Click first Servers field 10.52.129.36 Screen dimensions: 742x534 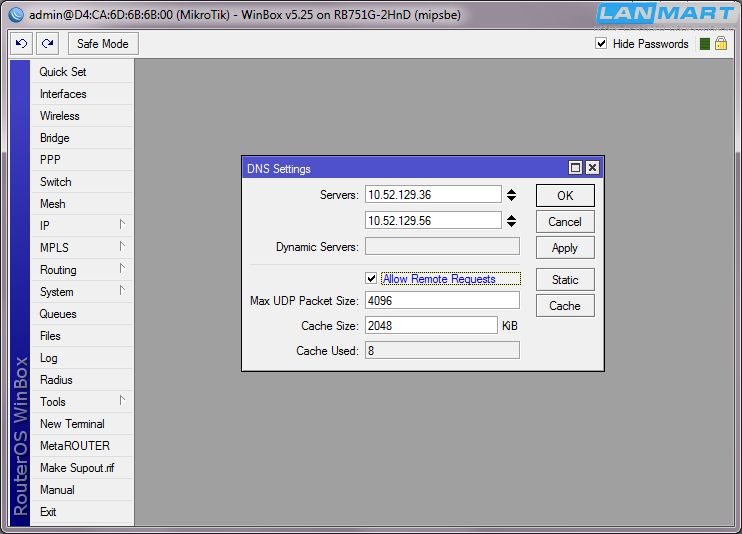coord(433,195)
